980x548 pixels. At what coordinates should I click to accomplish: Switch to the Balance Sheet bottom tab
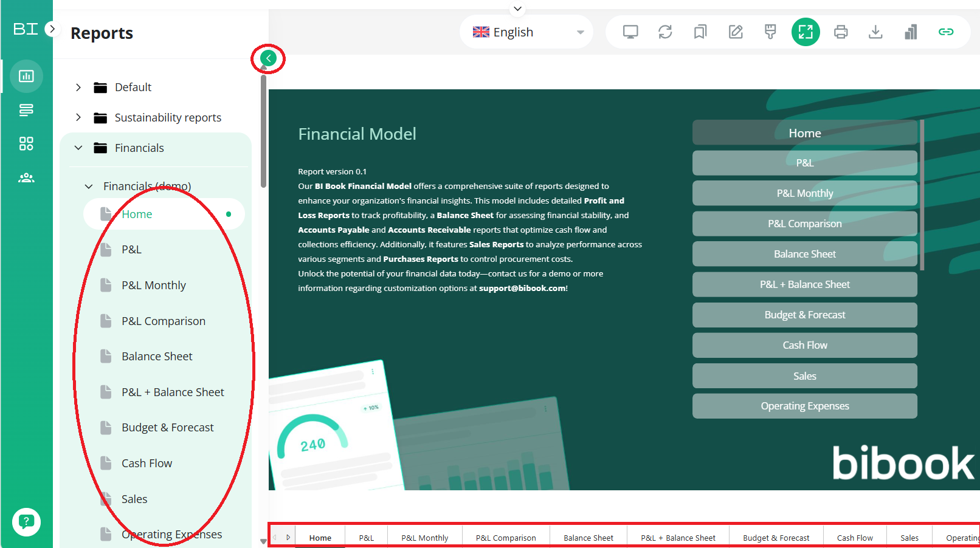tap(588, 538)
